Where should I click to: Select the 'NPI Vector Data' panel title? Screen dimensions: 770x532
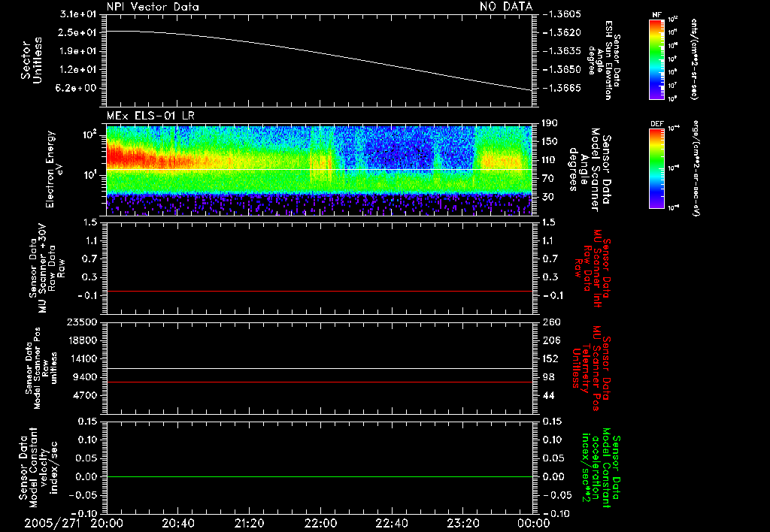pos(153,7)
